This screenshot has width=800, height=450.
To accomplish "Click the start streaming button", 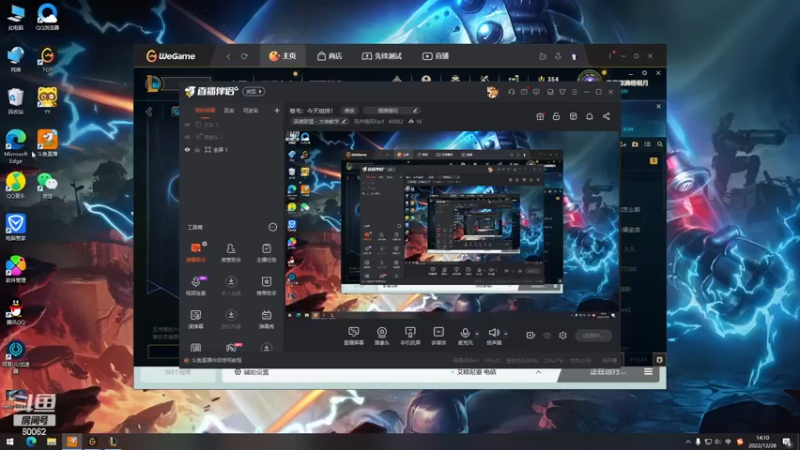I will 594,335.
